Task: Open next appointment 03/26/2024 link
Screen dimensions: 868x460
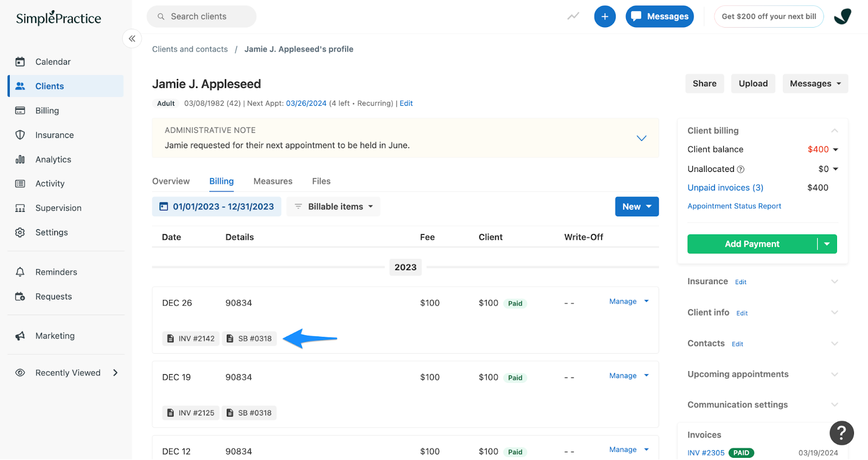Action: [306, 104]
